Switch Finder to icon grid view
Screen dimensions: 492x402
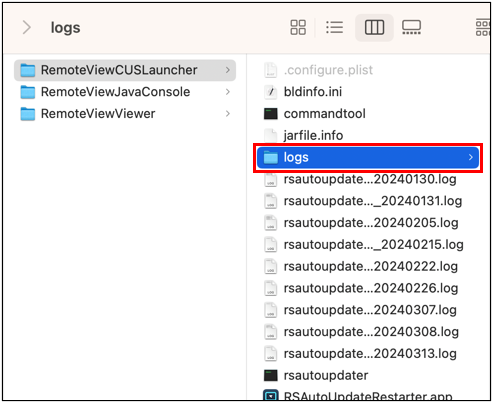[x=298, y=27]
